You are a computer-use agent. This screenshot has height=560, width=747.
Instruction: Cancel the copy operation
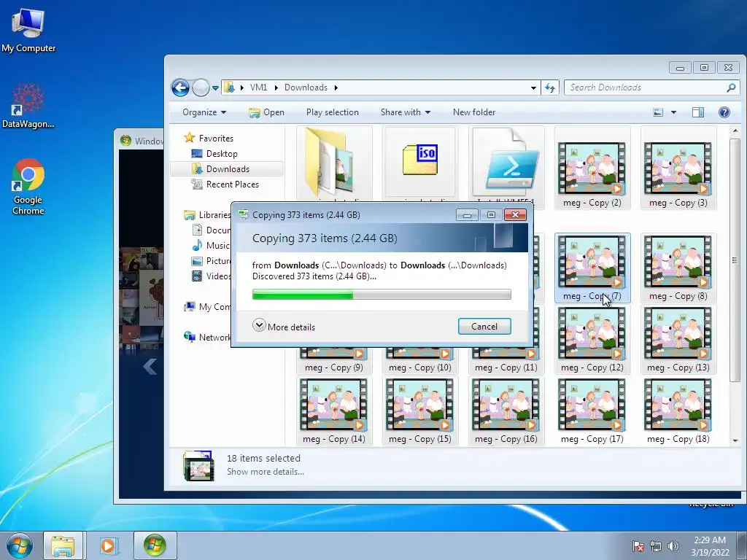(484, 327)
